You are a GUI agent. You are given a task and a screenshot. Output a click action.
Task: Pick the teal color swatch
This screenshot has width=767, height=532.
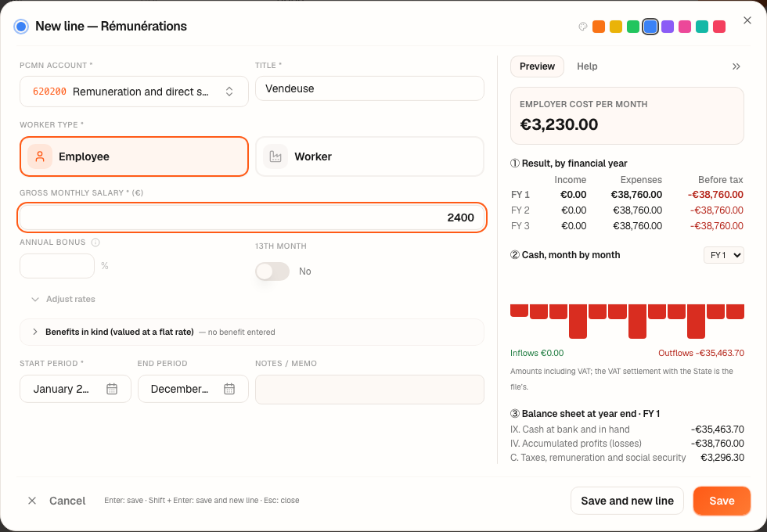pyautogui.click(x=702, y=27)
